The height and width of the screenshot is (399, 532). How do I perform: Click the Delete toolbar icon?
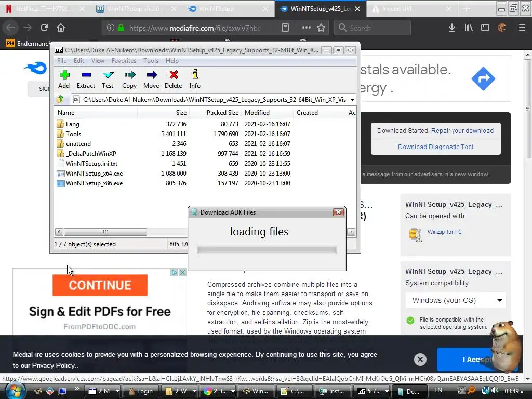pyautogui.click(x=174, y=75)
